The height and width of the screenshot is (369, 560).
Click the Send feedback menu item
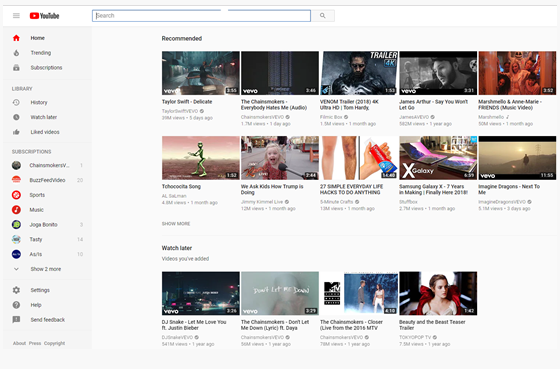(x=47, y=320)
